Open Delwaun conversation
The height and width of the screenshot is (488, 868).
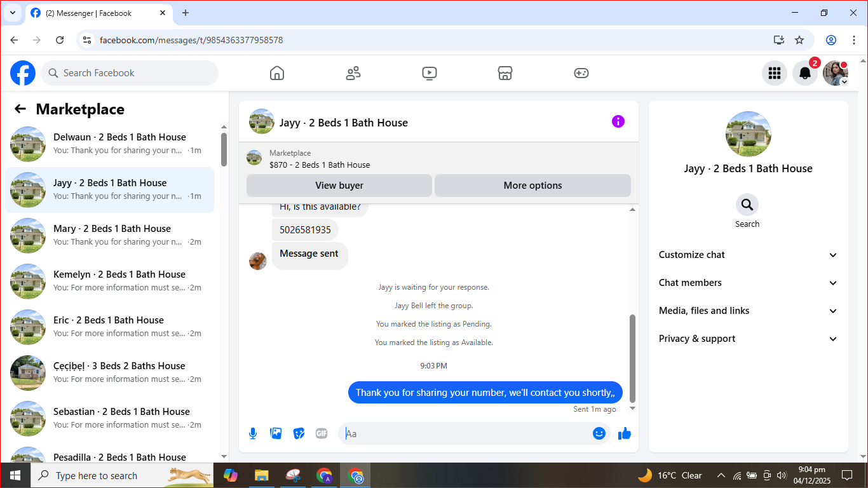[x=110, y=144]
